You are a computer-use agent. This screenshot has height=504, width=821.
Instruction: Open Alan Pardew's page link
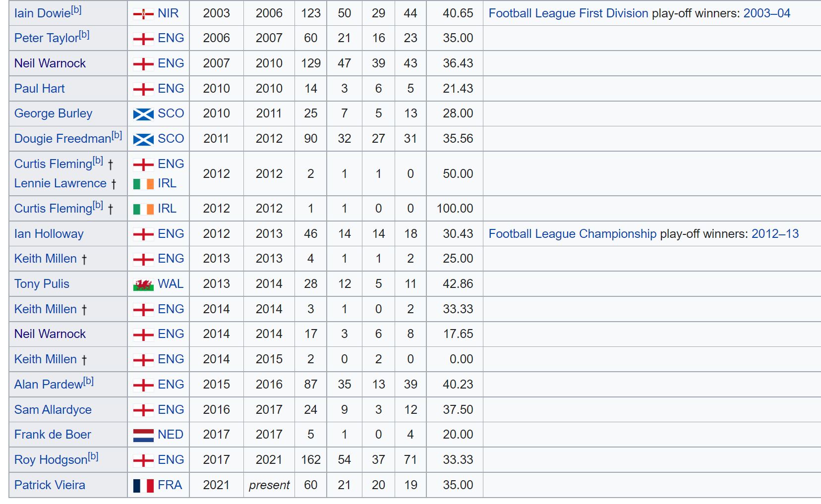48,385
